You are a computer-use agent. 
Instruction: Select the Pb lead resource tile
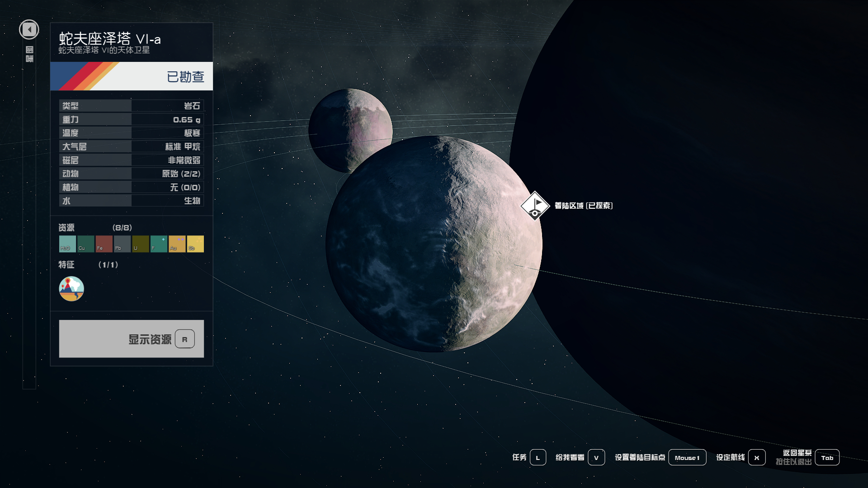[122, 244]
